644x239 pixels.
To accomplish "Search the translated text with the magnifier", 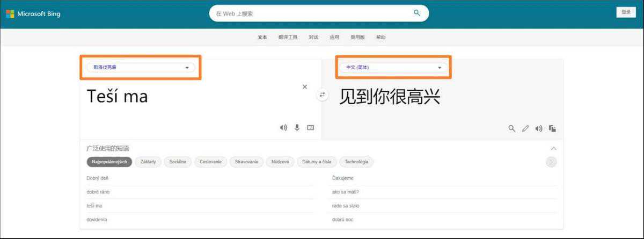I will point(512,128).
